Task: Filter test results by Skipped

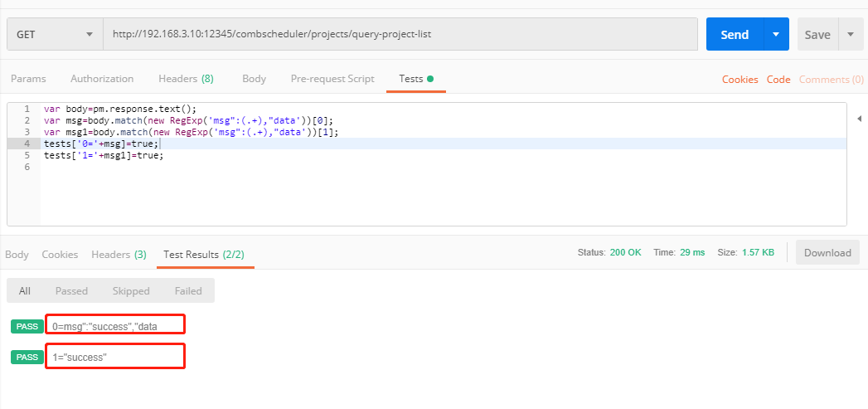Action: (x=131, y=290)
